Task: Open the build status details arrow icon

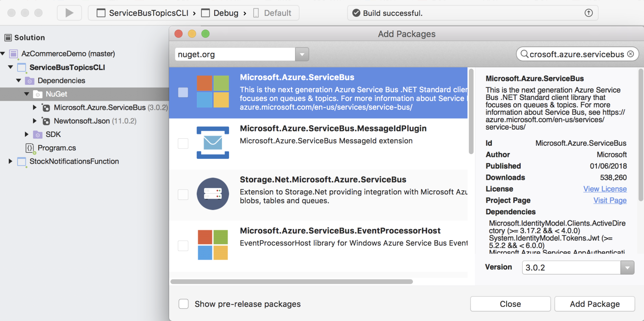Action: click(589, 13)
